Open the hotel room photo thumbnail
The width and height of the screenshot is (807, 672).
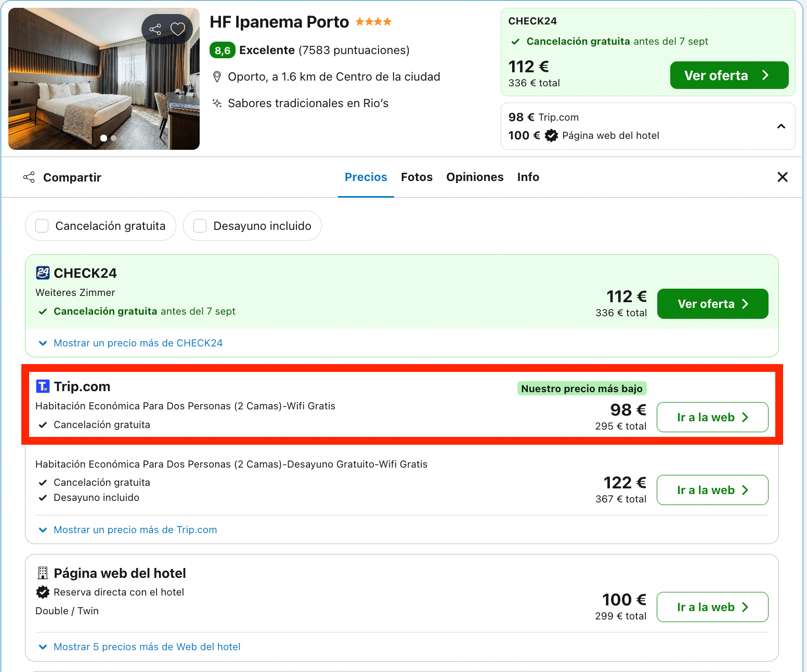tap(104, 79)
